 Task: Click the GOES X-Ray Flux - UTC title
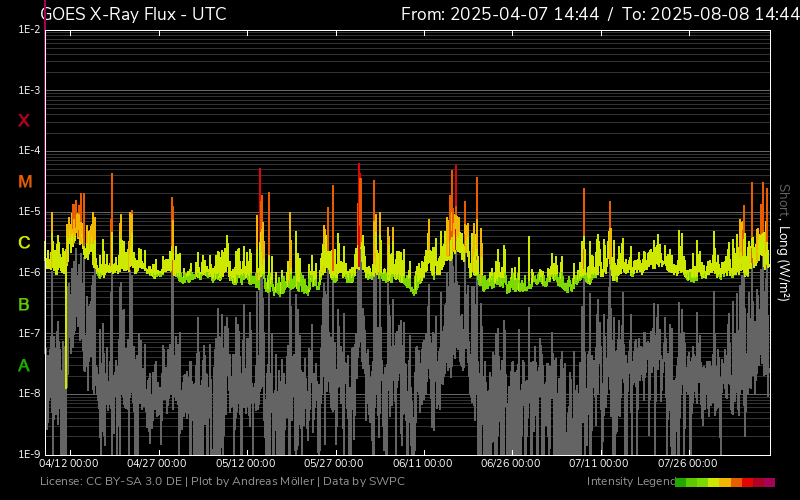point(133,14)
